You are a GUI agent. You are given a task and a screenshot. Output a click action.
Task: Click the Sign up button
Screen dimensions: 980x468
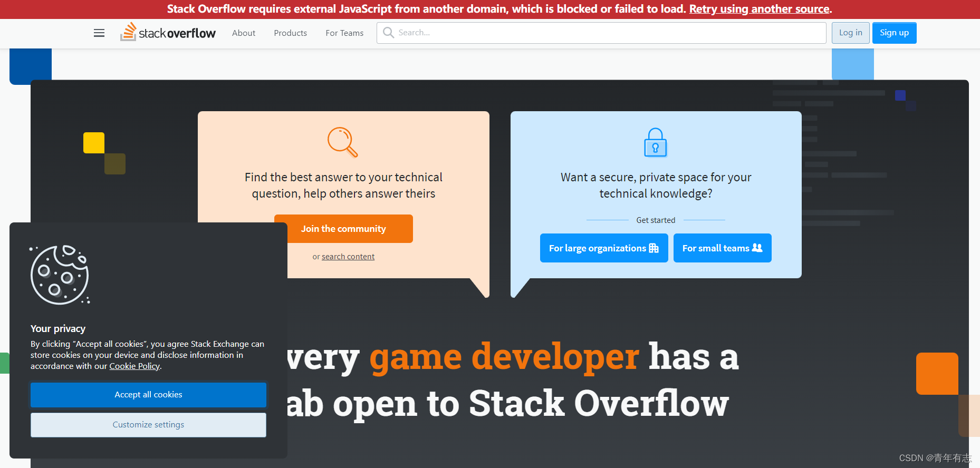(x=894, y=33)
